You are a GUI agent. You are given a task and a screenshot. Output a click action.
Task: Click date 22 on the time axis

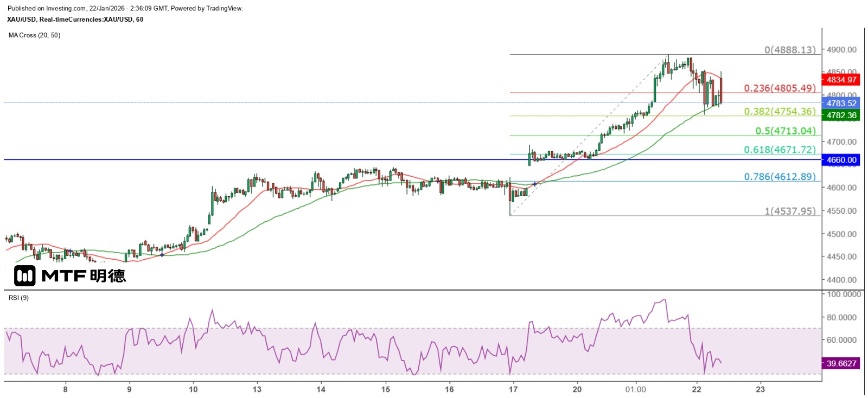click(697, 389)
